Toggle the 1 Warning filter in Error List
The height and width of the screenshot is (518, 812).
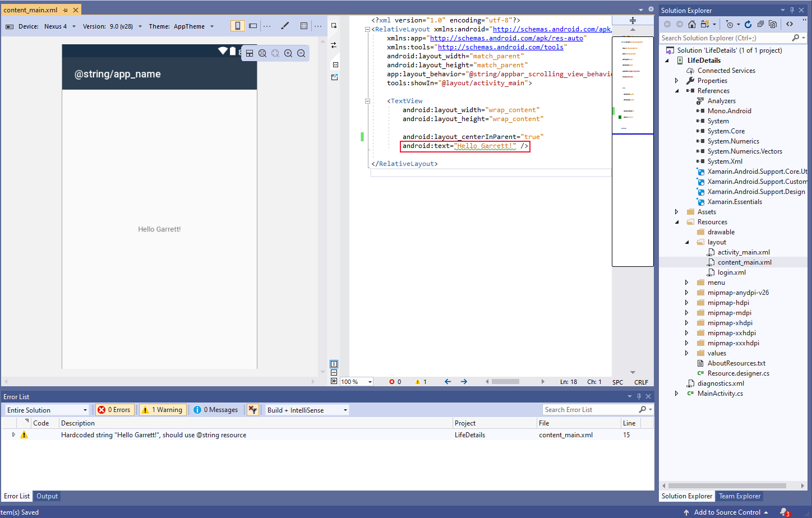pyautogui.click(x=163, y=410)
